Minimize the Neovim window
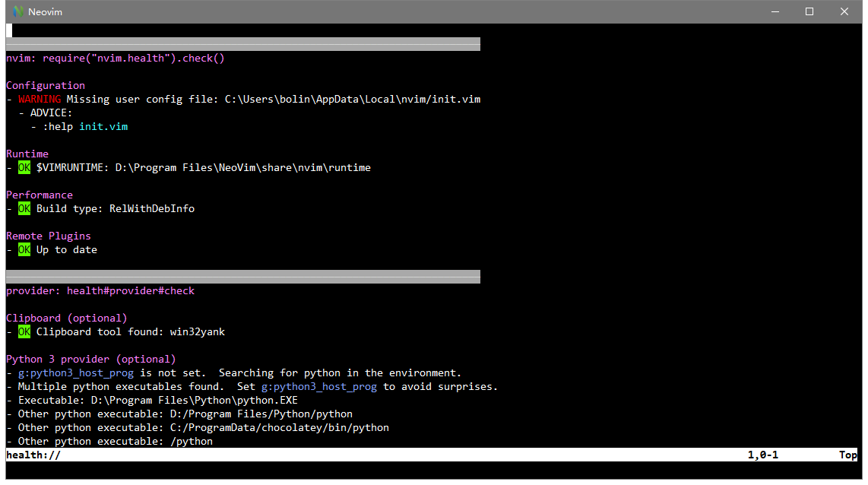This screenshot has width=868, height=485. click(x=775, y=11)
